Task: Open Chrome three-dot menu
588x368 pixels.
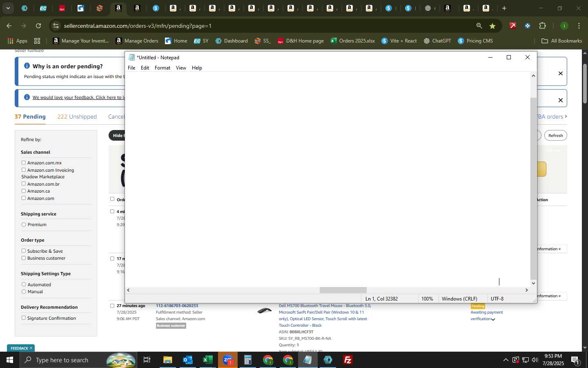Action: coord(579,26)
